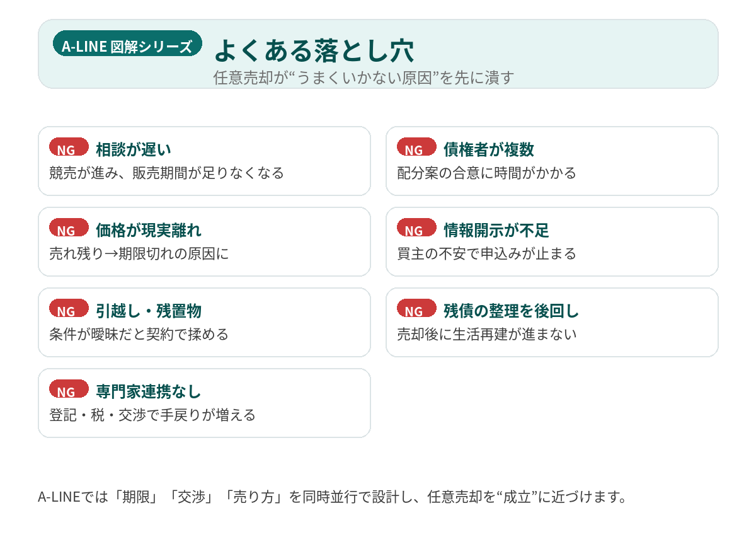
Task: Click the NG badge beside 情報開示が不足
Action: click(x=416, y=228)
